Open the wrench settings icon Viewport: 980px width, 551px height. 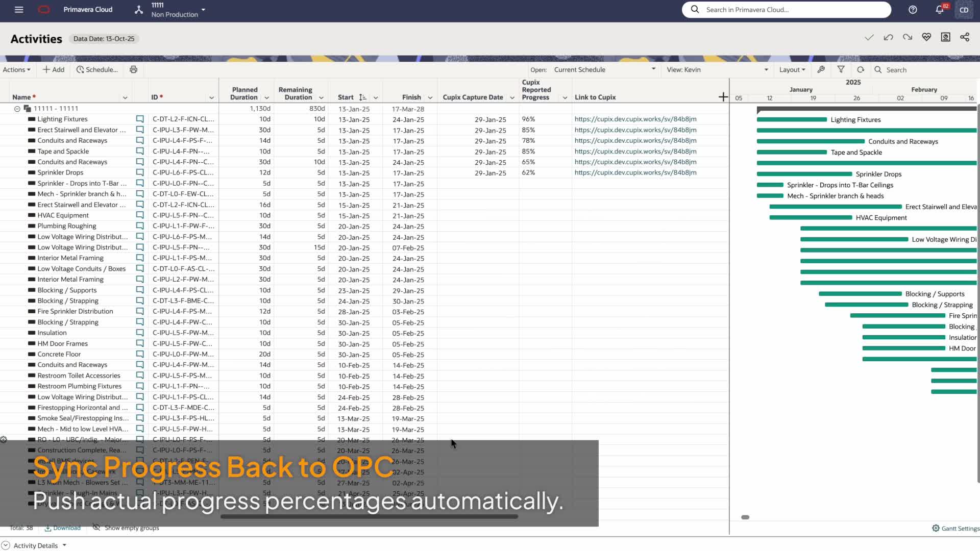click(821, 70)
